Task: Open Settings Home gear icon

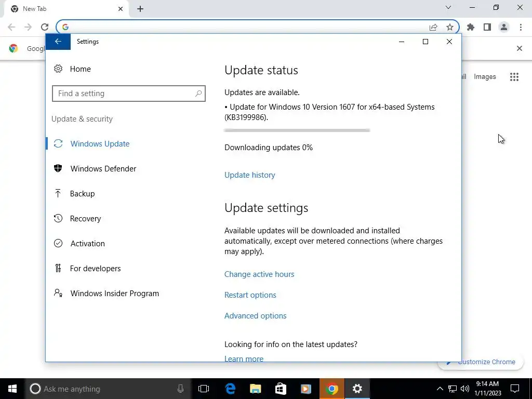Action: point(58,69)
